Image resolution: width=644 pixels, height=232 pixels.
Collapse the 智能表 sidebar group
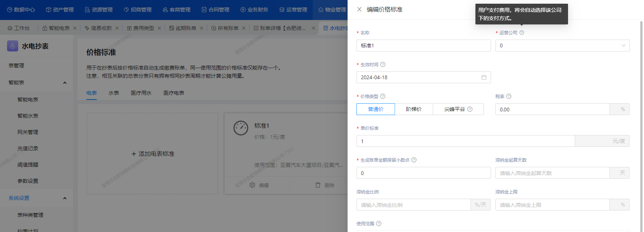click(x=65, y=83)
